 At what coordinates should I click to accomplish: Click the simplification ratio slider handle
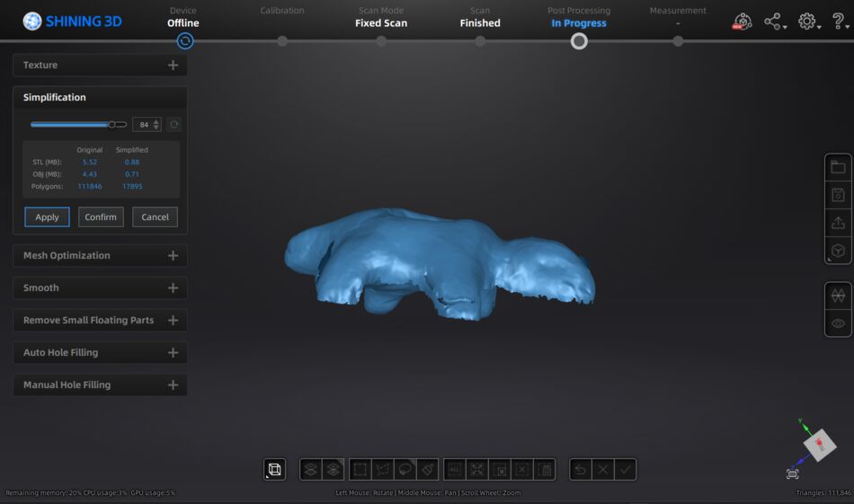(111, 125)
